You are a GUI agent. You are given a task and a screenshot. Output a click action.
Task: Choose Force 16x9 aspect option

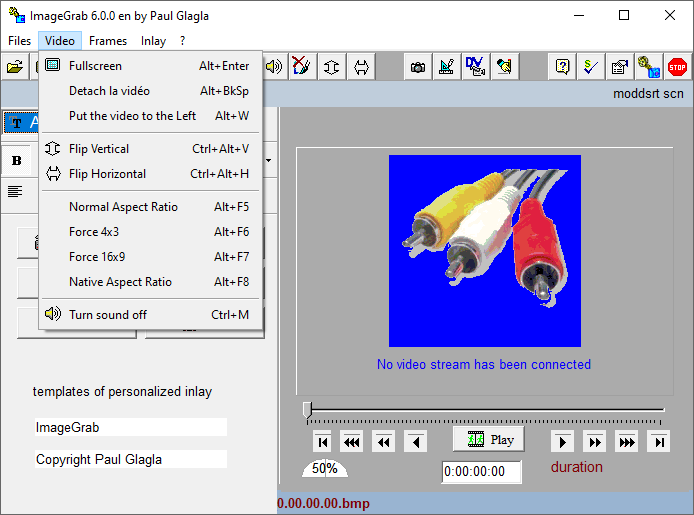(151, 257)
